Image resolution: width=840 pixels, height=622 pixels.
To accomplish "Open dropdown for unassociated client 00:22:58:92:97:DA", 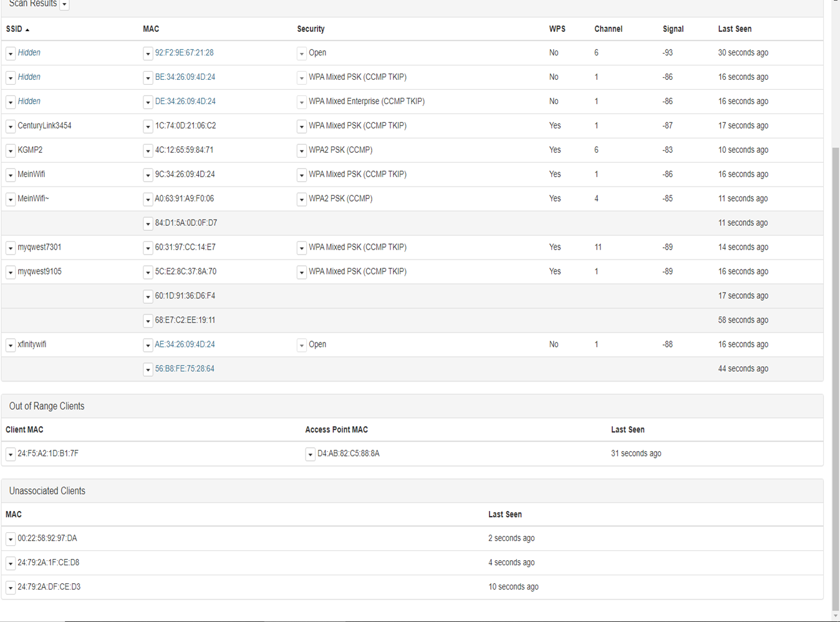I will coord(11,540).
